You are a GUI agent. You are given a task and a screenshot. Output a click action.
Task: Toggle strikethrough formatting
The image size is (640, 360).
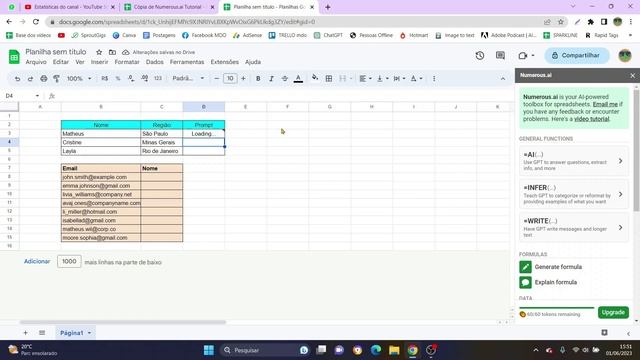(x=284, y=78)
